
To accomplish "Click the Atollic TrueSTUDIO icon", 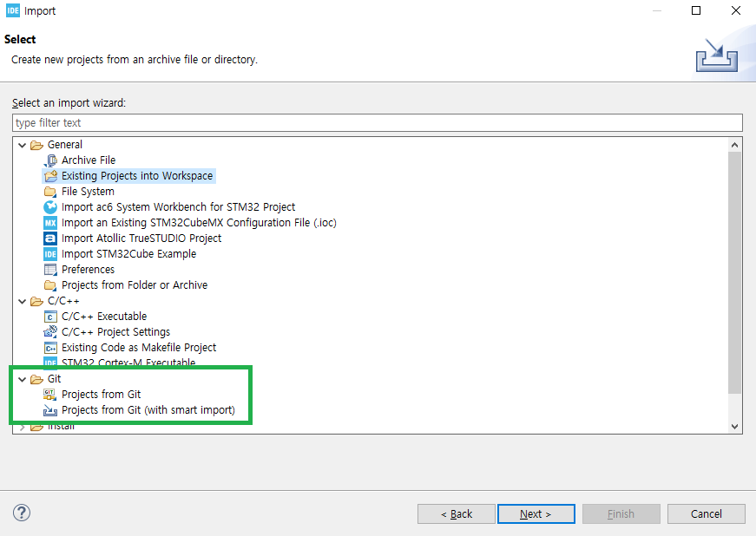I will click(50, 239).
